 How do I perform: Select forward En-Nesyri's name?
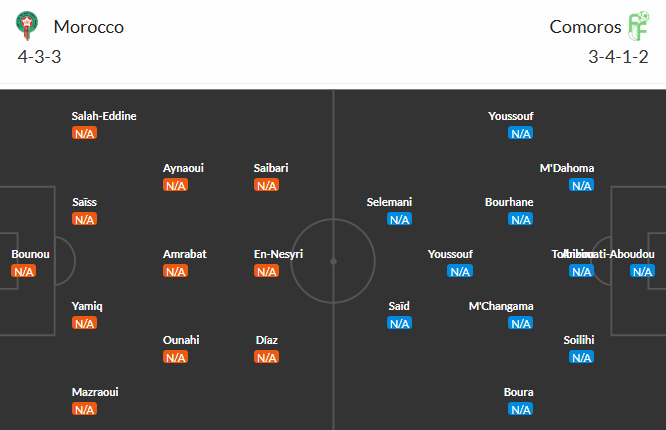[x=278, y=254]
